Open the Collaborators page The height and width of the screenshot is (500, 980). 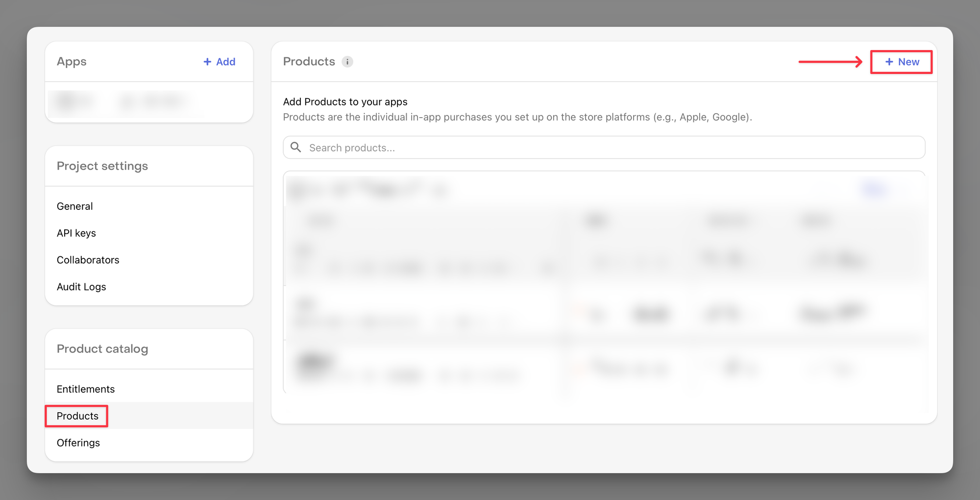click(88, 260)
